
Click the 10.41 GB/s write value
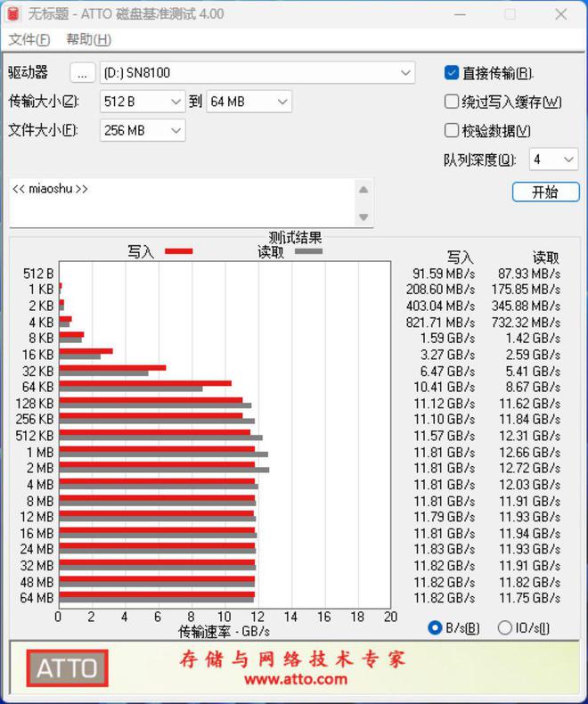(445, 387)
